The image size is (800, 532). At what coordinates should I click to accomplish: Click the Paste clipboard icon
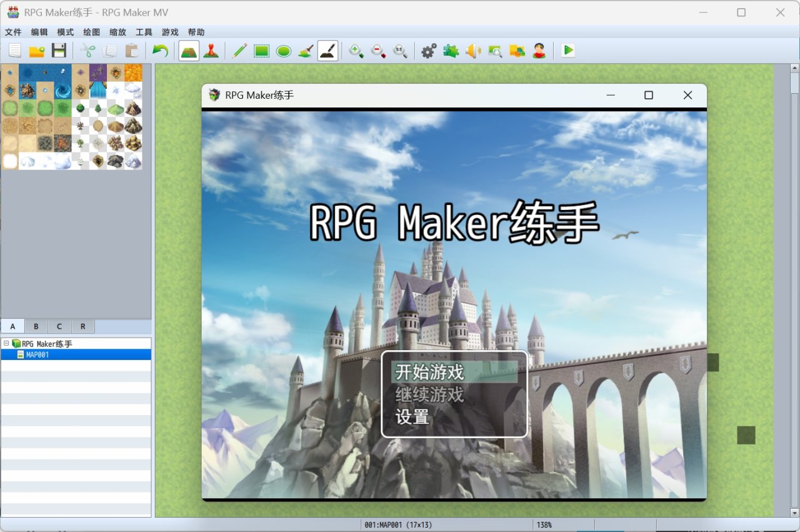click(131, 51)
